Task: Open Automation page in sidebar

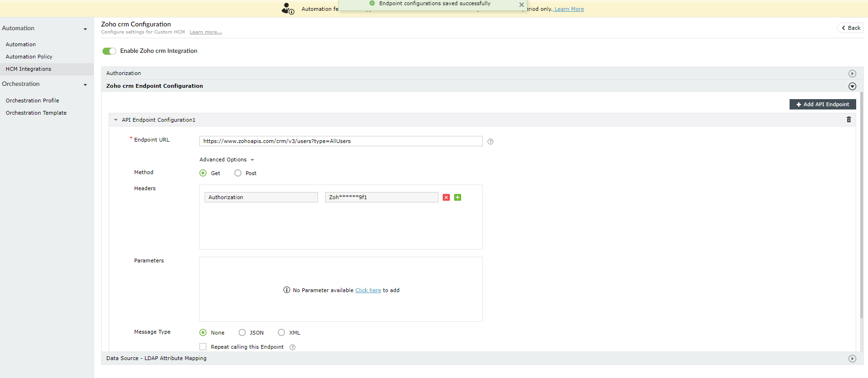Action: click(21, 44)
